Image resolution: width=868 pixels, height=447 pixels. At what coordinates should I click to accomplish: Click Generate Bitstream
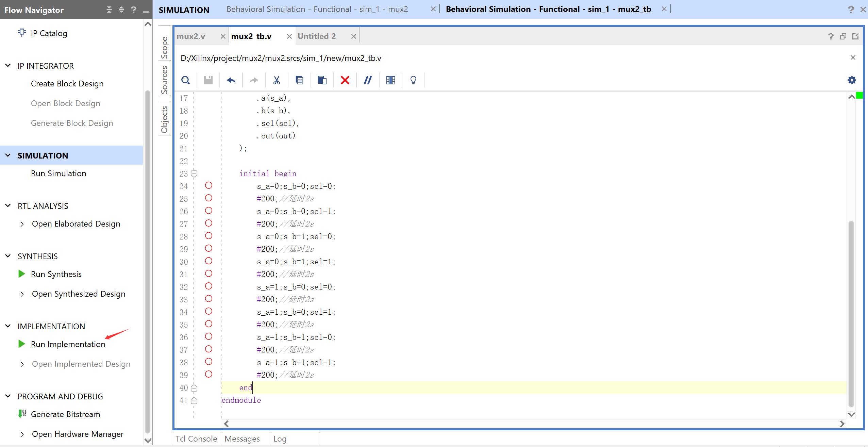pos(65,414)
